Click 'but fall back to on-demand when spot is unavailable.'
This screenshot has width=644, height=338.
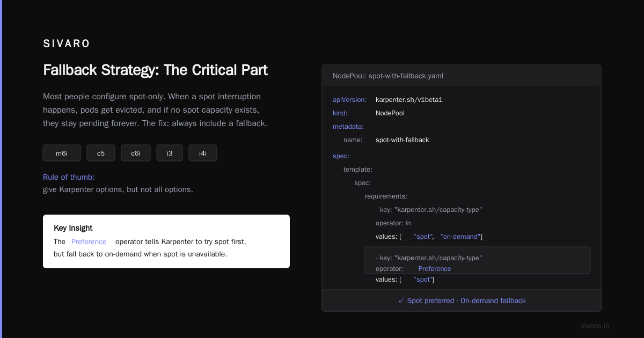(x=140, y=254)
